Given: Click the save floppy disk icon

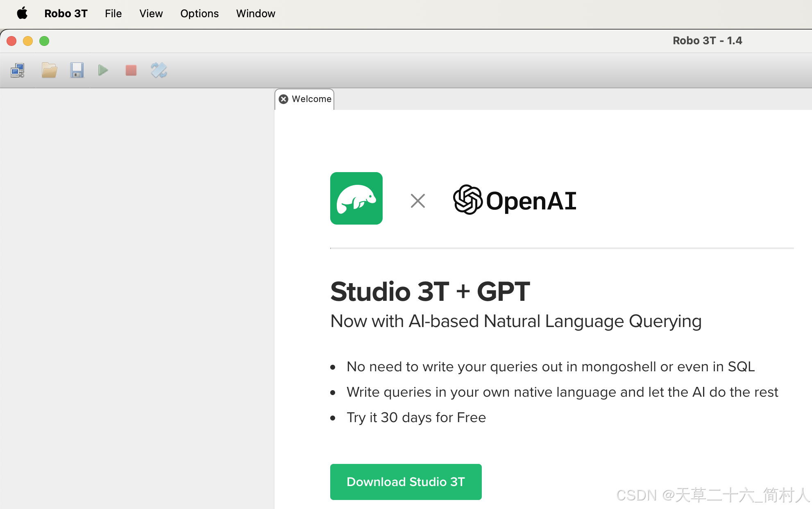Looking at the screenshot, I should [x=77, y=70].
